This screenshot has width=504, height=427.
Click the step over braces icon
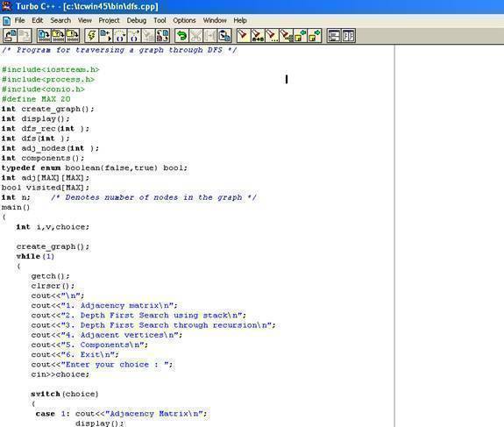tap(120, 35)
